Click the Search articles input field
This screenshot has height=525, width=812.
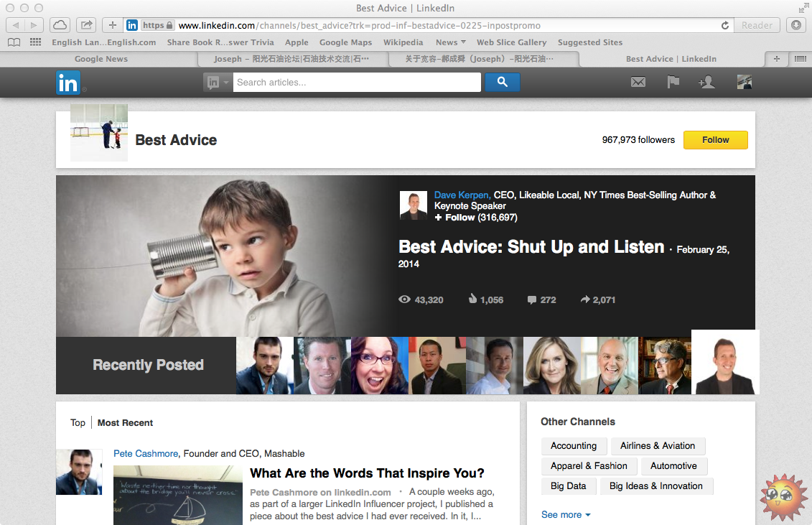click(357, 83)
